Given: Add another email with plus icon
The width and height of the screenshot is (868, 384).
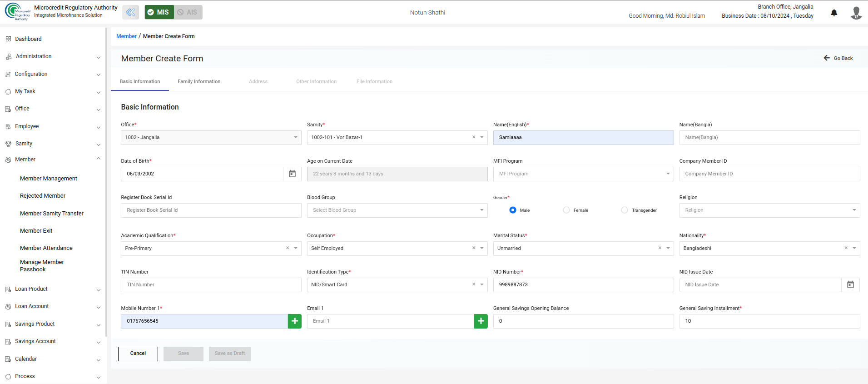Looking at the screenshot, I should click(x=481, y=321).
